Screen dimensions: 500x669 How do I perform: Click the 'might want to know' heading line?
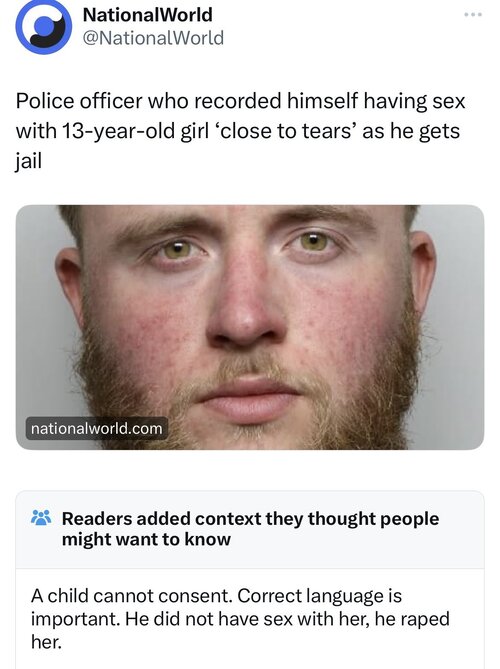click(x=146, y=539)
